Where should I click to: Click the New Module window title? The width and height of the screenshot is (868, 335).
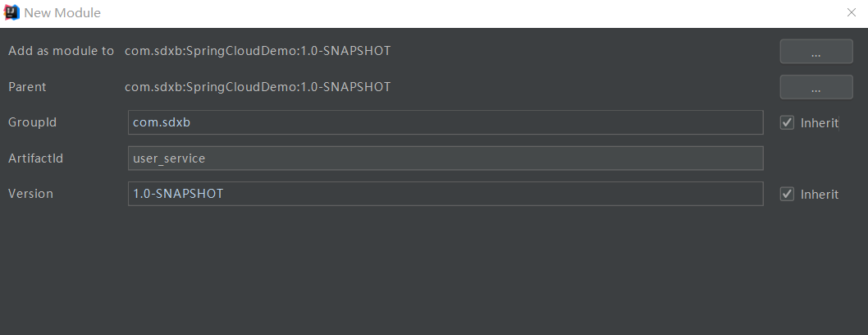62,13
